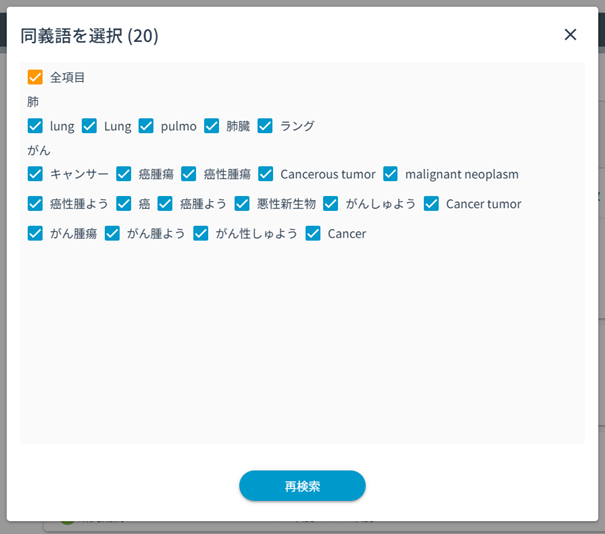Uncheck the キャンサー checkbox
This screenshot has height=534, width=605.
tap(36, 174)
